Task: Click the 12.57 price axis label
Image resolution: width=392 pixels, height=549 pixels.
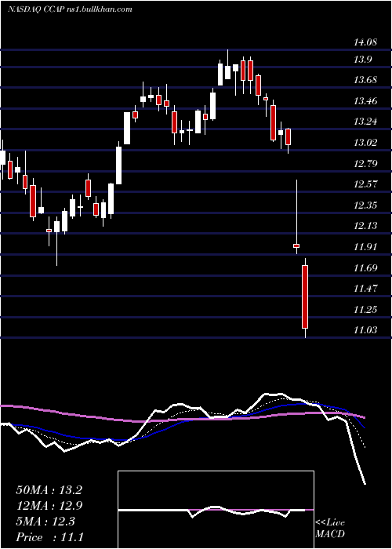Action: (x=366, y=184)
